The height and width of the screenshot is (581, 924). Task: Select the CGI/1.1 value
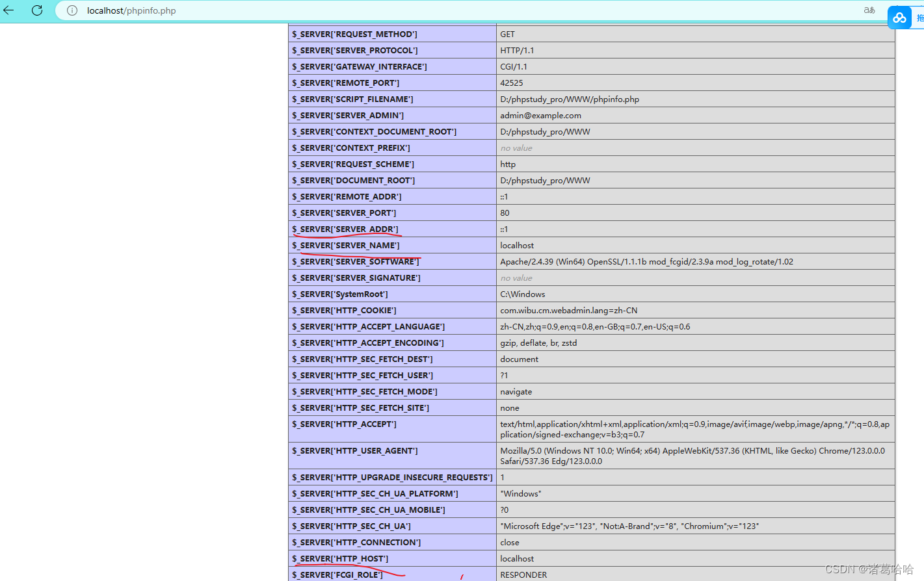pos(514,66)
